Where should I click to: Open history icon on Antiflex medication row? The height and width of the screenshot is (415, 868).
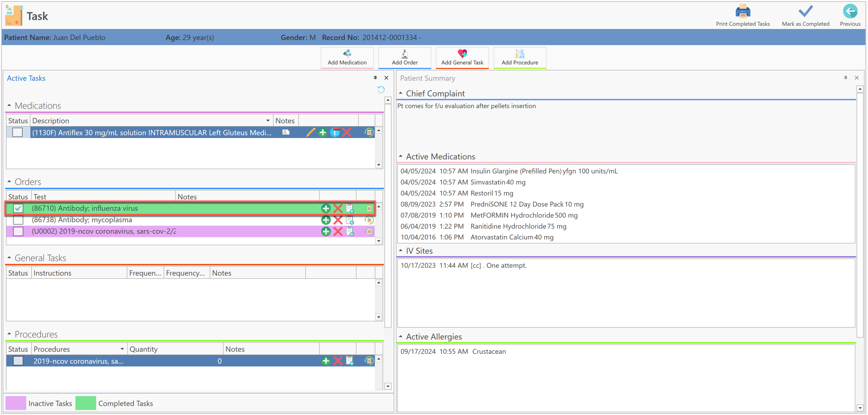point(369,133)
